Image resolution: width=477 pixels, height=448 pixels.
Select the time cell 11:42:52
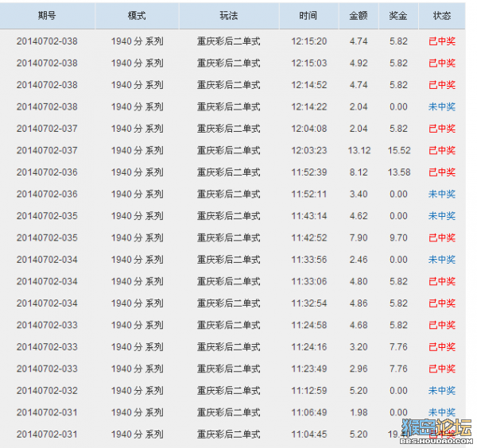tap(309, 238)
